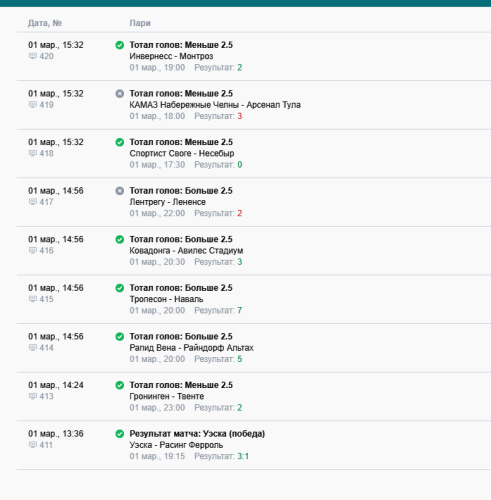Open Уэска - Расинг Ферроль match
This screenshot has width=491, height=500.
(x=176, y=445)
